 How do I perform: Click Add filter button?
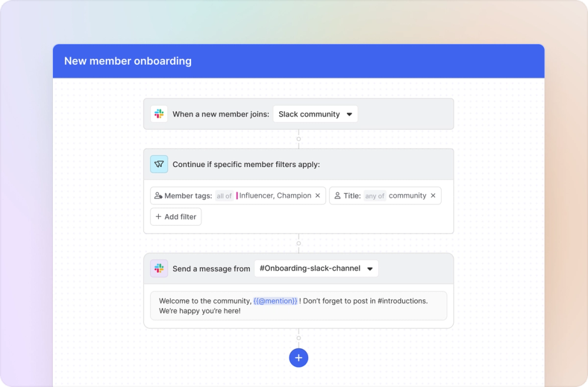(176, 217)
